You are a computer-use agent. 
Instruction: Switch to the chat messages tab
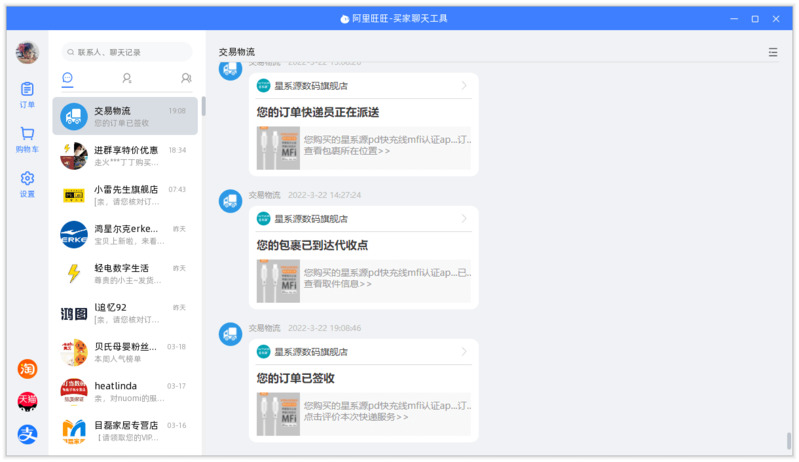tap(68, 78)
